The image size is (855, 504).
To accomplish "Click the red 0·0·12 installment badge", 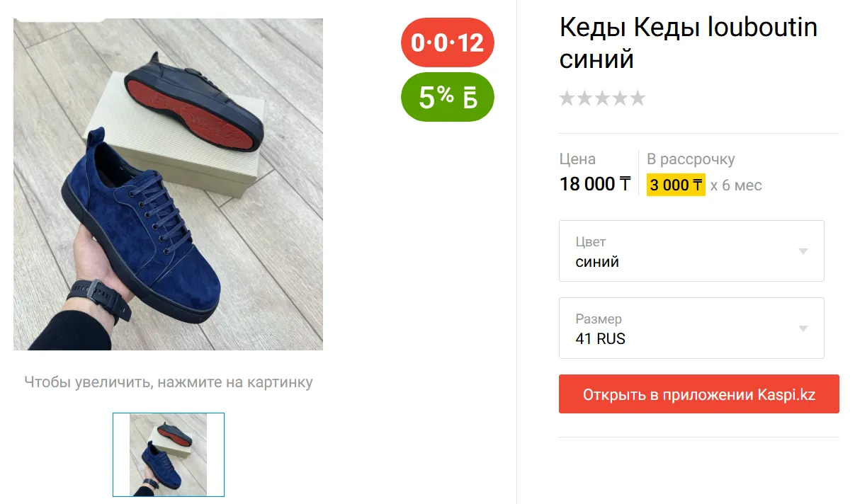I will point(447,42).
